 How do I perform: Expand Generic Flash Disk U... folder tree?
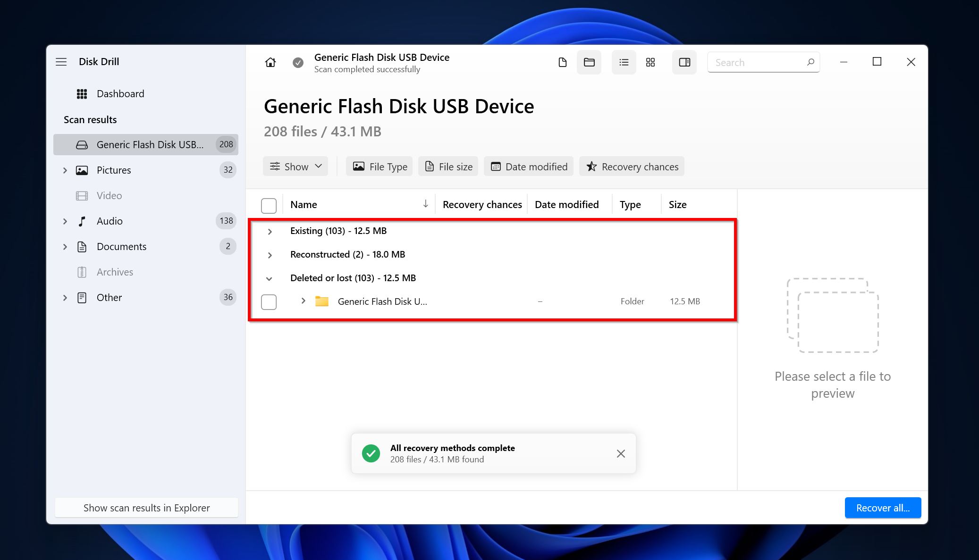(x=303, y=301)
